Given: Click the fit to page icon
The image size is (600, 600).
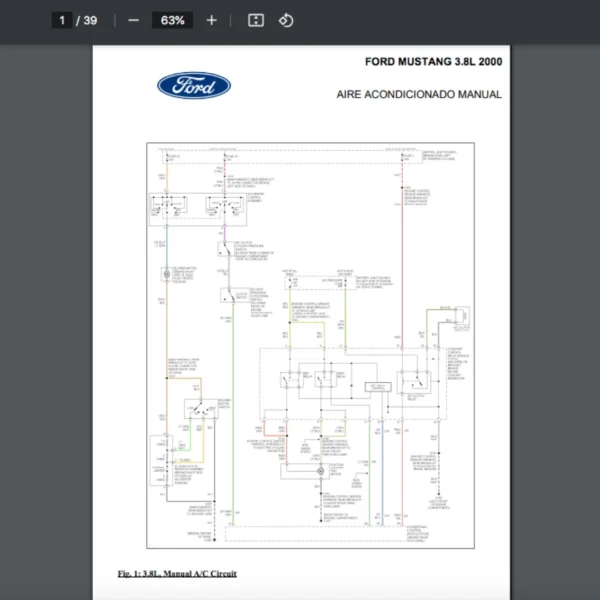Looking at the screenshot, I should click(x=256, y=20).
